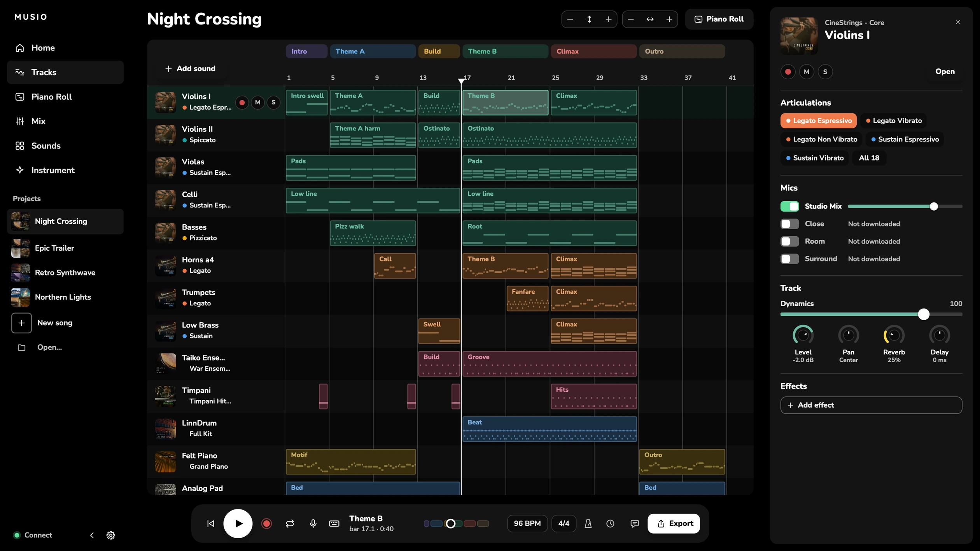This screenshot has width=980, height=551.
Task: Click the horizontal zoom fit icon
Action: (x=650, y=19)
